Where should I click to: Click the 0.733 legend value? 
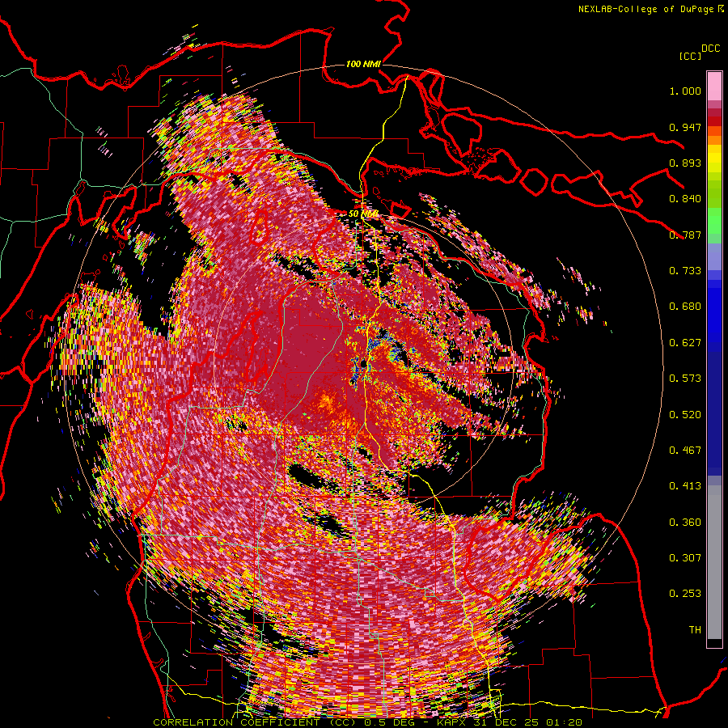coord(685,271)
